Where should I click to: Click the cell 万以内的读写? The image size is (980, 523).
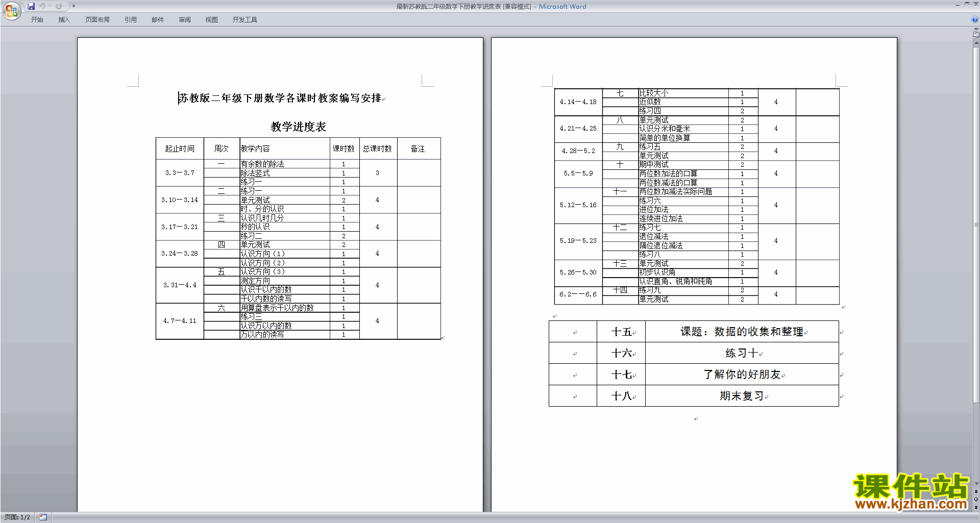285,335
